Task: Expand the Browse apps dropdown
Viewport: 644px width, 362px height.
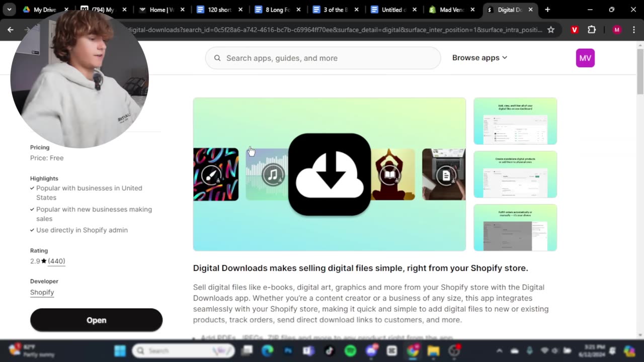Action: click(479, 58)
